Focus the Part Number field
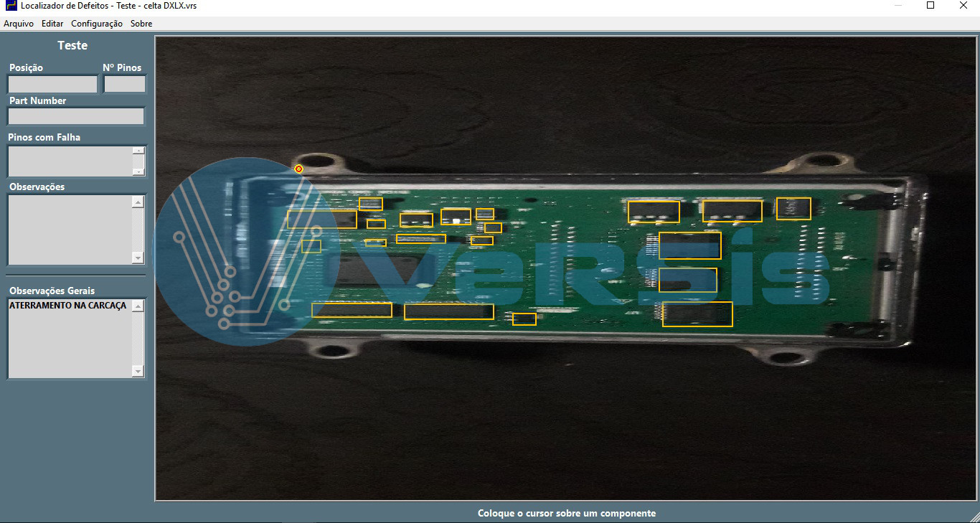 click(x=76, y=116)
